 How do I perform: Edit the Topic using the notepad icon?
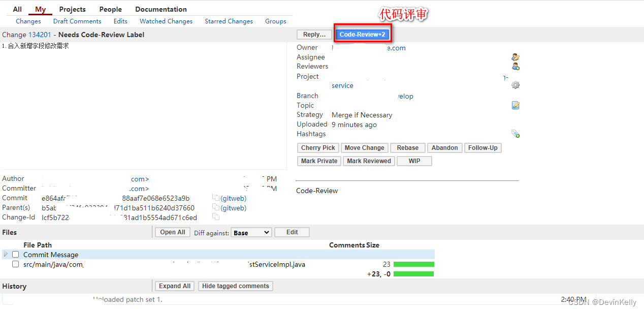tap(516, 105)
